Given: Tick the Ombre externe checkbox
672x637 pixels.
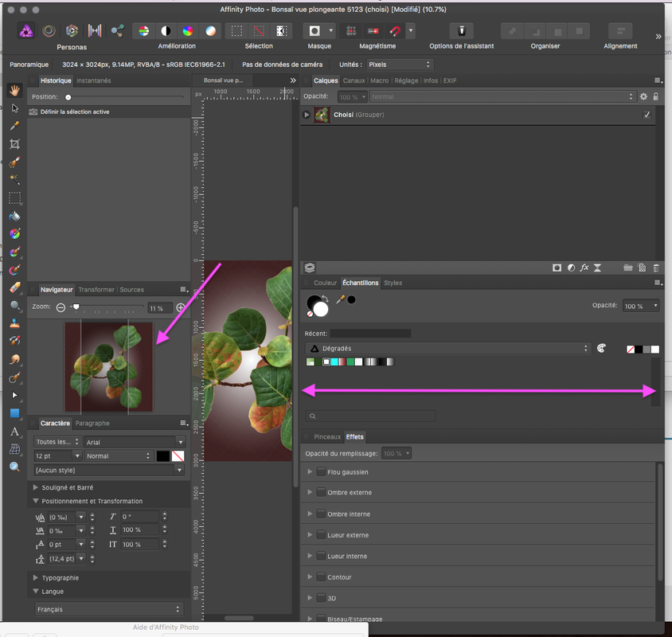Looking at the screenshot, I should tap(321, 493).
